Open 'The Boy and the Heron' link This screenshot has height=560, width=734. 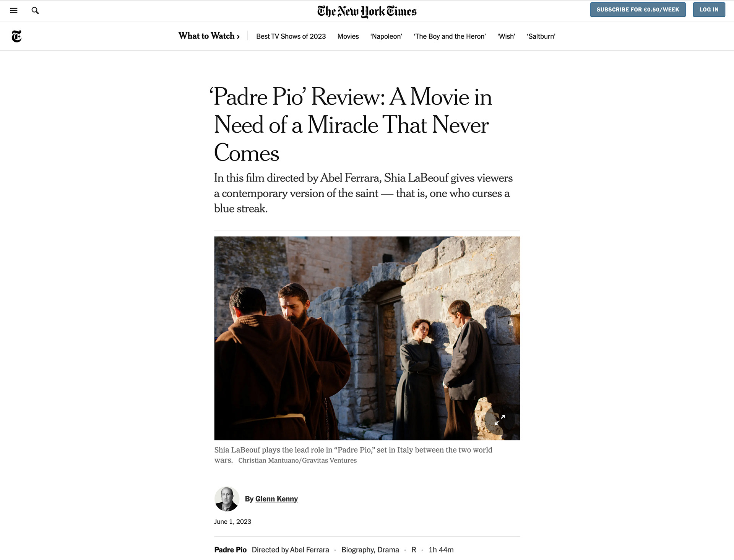click(450, 36)
